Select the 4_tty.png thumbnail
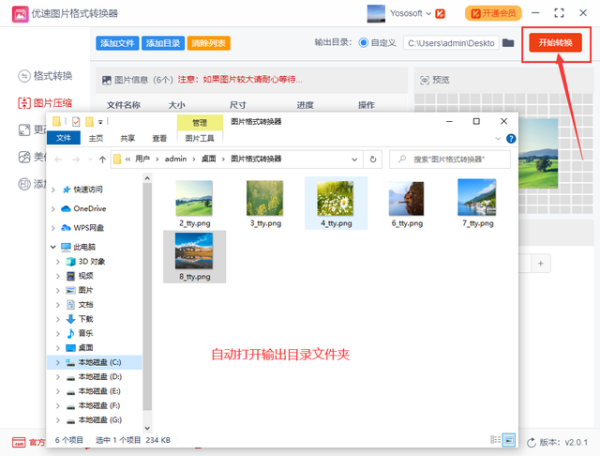The width and height of the screenshot is (600, 456). [x=337, y=203]
